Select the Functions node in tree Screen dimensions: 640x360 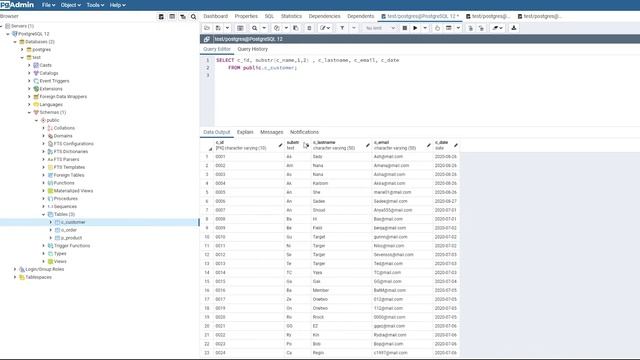click(x=64, y=183)
